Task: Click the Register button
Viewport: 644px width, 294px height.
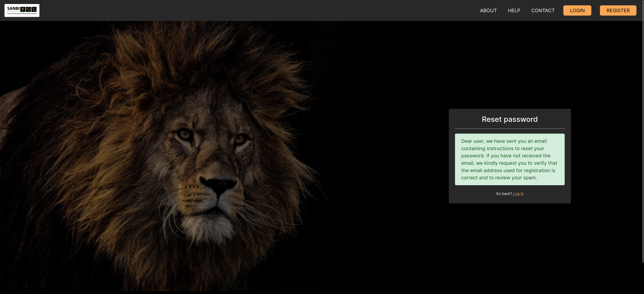Action: point(618,11)
